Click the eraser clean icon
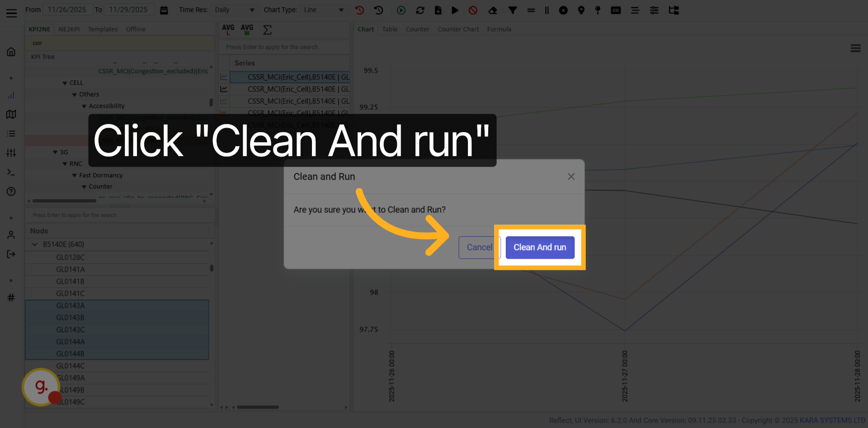This screenshot has width=868, height=428. pos(493,10)
